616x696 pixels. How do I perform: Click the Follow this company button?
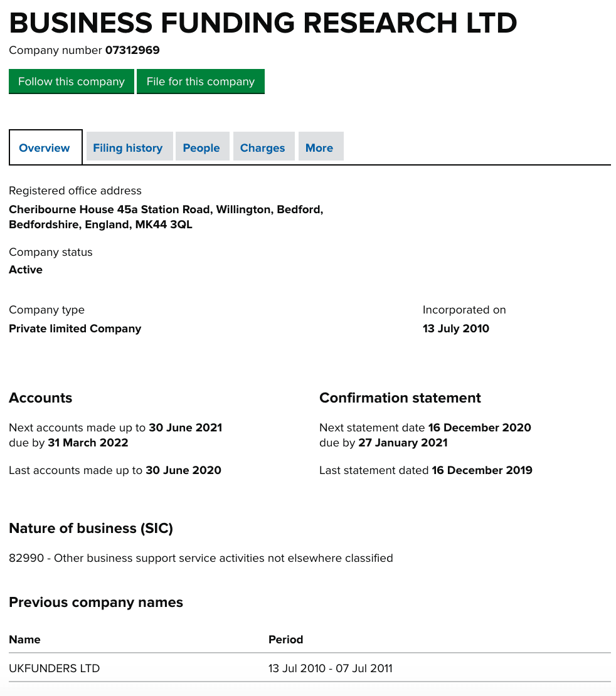71,82
